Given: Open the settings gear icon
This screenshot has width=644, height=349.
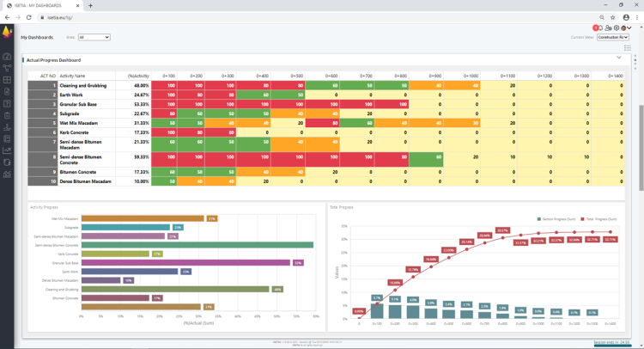Looking at the screenshot, I should click(617, 28).
